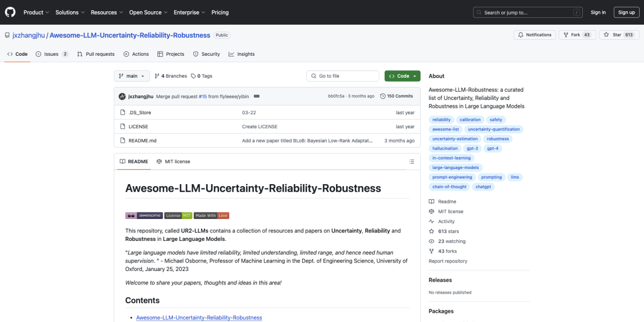644x322 pixels.
Task: Click the history icon beside 150 Commits
Action: coord(382,96)
